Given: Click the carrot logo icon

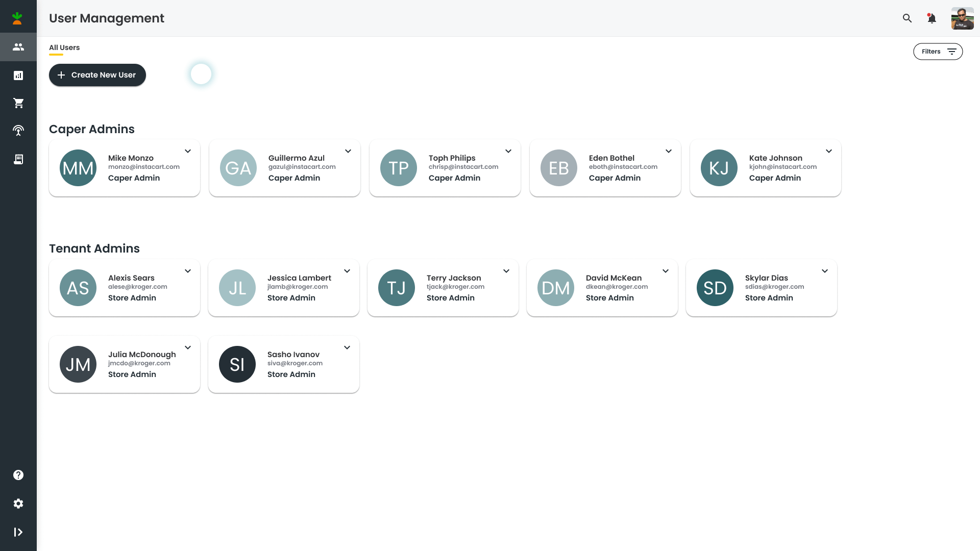Looking at the screenshot, I should coord(17,18).
